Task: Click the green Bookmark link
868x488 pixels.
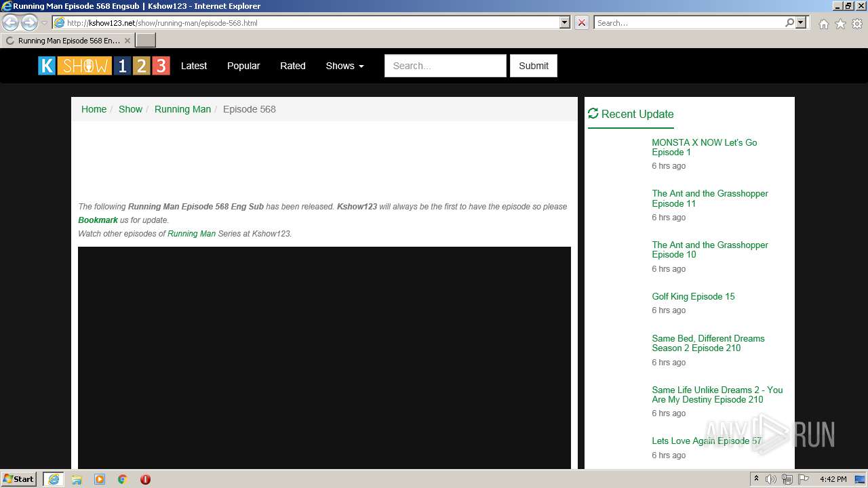Action: [x=98, y=220]
